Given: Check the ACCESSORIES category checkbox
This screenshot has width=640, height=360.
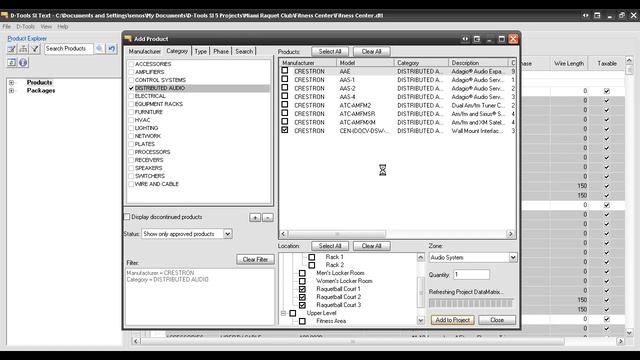Looking at the screenshot, I should [131, 64].
